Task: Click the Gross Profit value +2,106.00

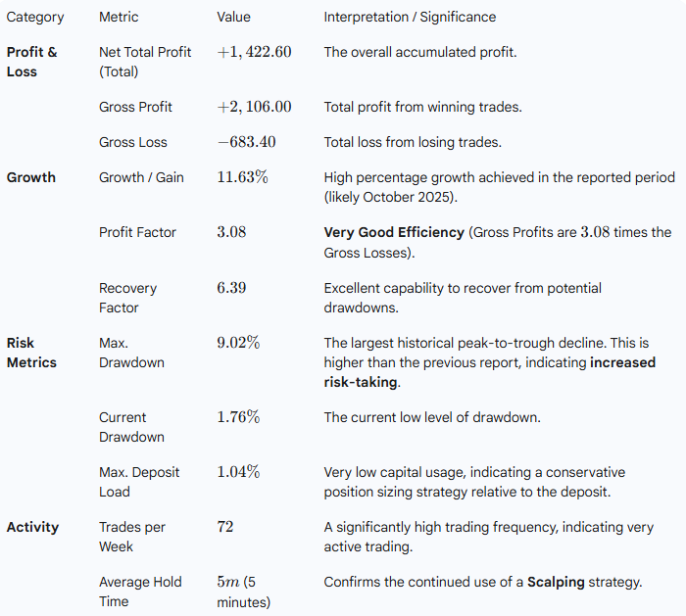Action: point(254,107)
